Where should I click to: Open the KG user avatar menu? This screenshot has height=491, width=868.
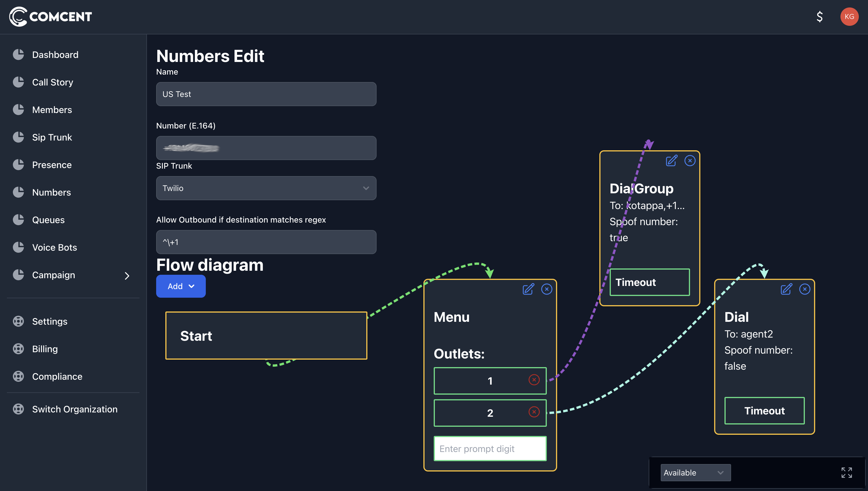tap(849, 17)
